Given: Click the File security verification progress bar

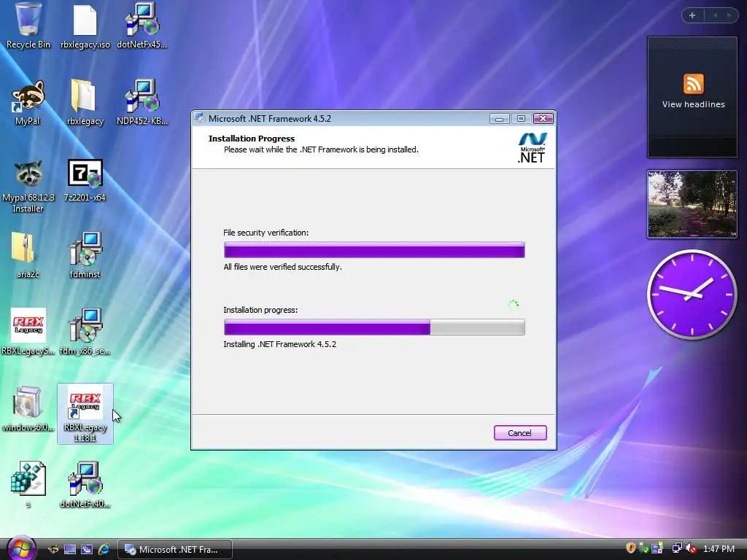Looking at the screenshot, I should click(374, 250).
